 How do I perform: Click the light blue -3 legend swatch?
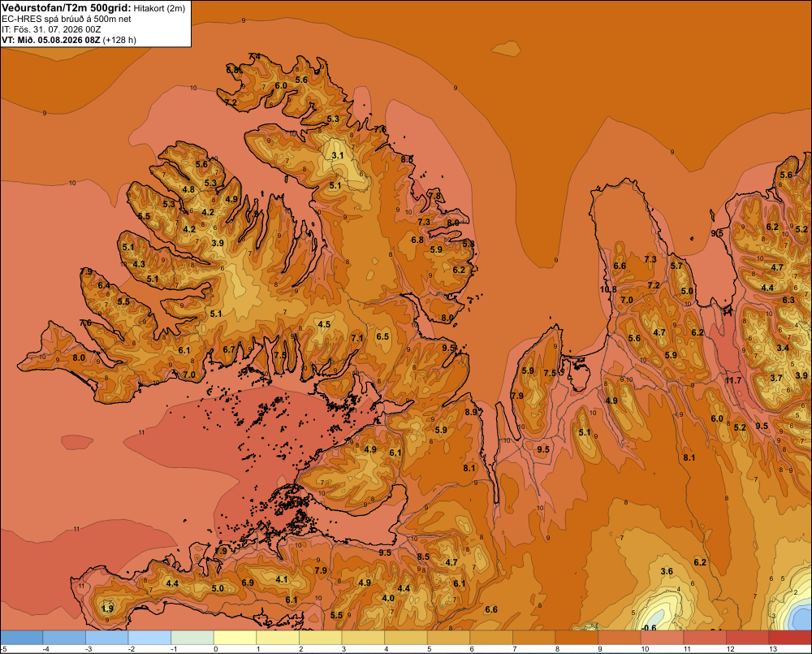(106, 638)
